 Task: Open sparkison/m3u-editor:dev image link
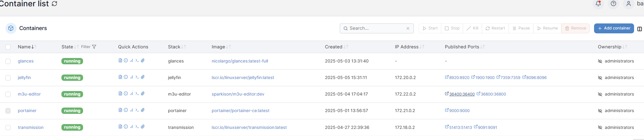pos(238,94)
